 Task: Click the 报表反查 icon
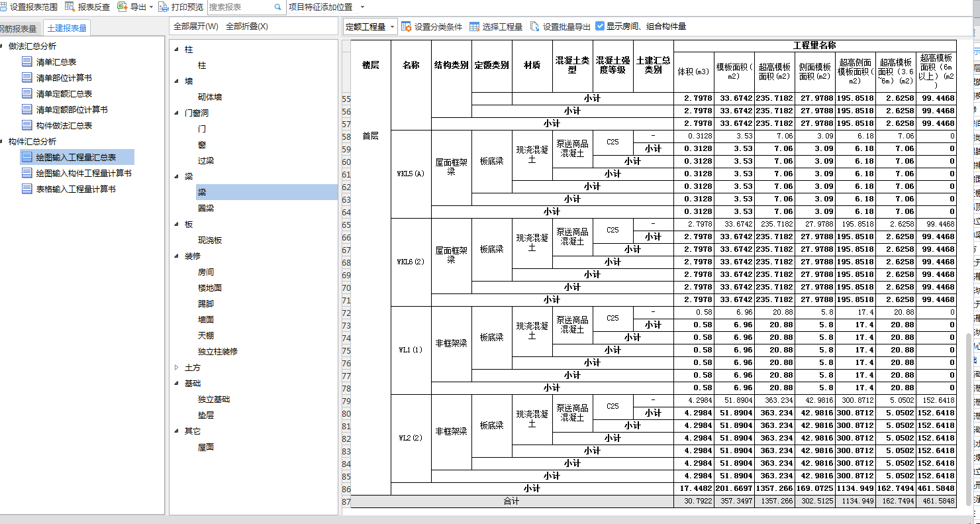click(x=70, y=7)
